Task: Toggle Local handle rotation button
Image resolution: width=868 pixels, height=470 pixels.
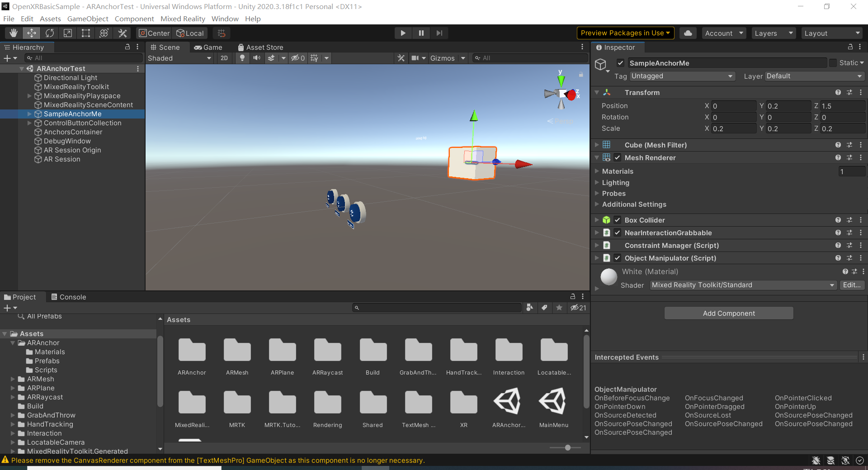Action: point(190,33)
